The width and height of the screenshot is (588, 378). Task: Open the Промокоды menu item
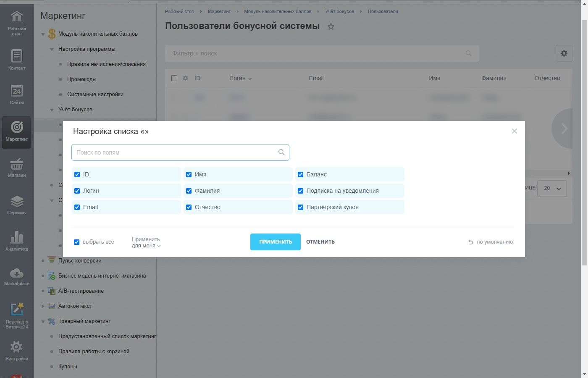82,79
